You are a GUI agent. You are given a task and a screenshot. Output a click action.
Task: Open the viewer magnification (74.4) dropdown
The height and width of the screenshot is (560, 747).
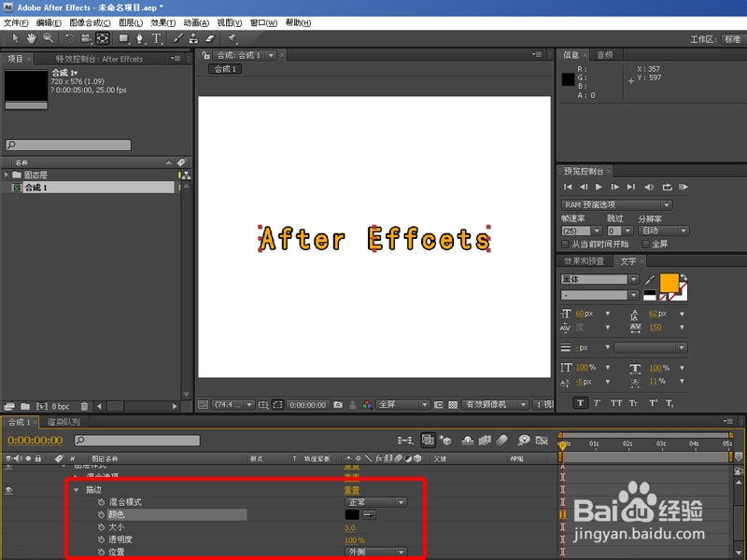(x=233, y=405)
